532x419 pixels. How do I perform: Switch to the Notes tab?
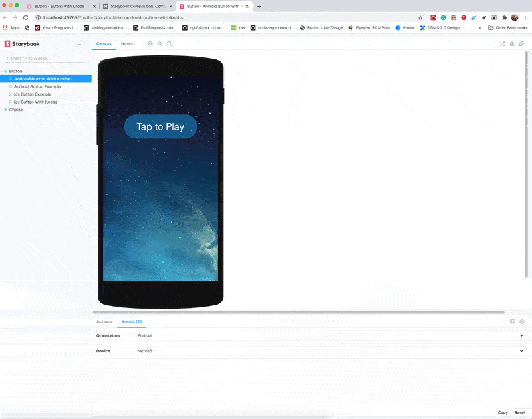[127, 44]
